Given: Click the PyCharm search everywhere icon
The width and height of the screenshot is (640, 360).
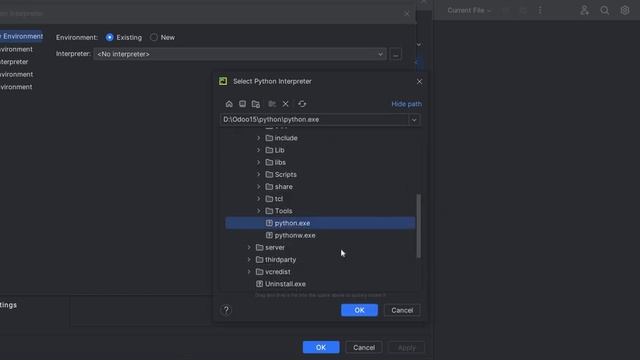Looking at the screenshot, I should (604, 11).
